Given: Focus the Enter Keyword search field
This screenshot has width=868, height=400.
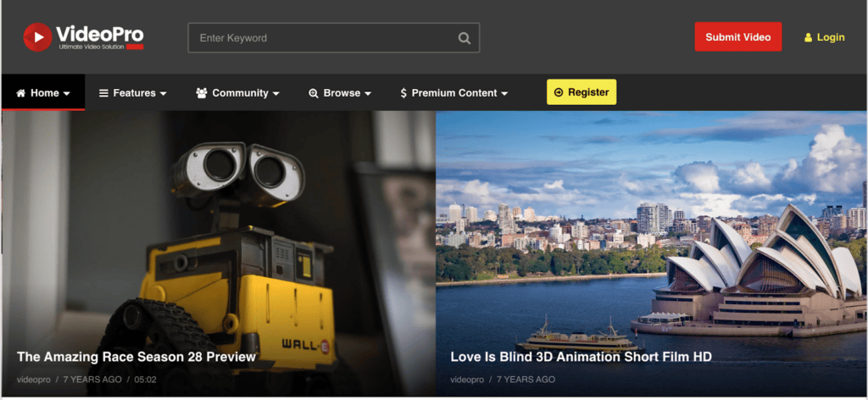Looking at the screenshot, I should tap(334, 37).
